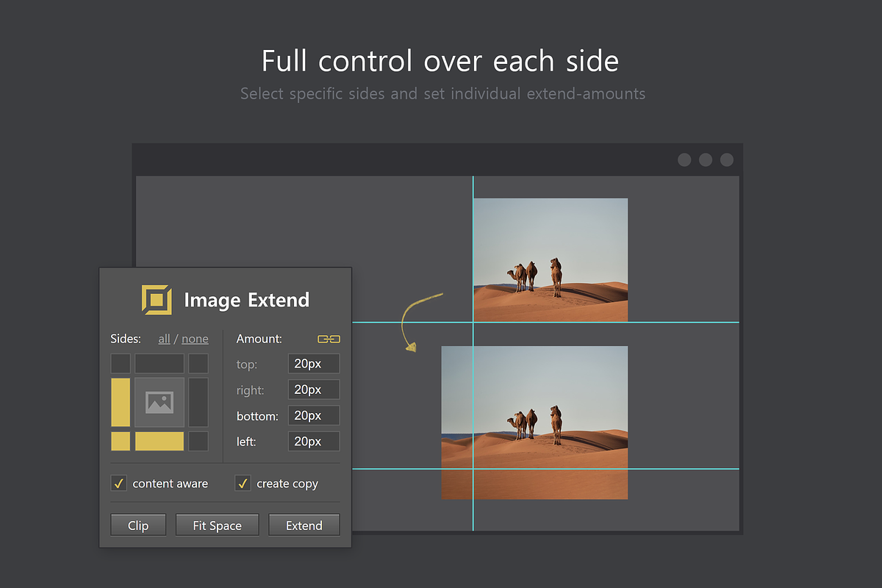Click the left: amount label
The image size is (882, 588).
click(x=248, y=442)
